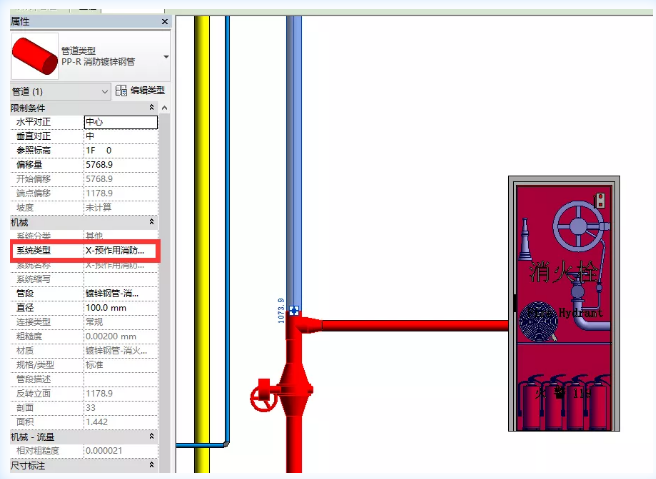The height and width of the screenshot is (479, 656).
Task: Click the 端点偏移 value 1178.9
Action: 121,193
